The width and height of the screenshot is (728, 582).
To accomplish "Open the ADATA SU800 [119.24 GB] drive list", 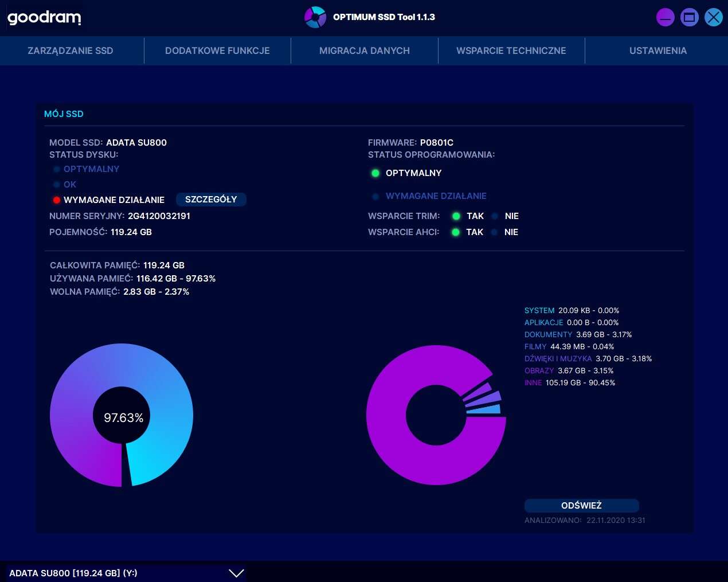I will coord(115,573).
